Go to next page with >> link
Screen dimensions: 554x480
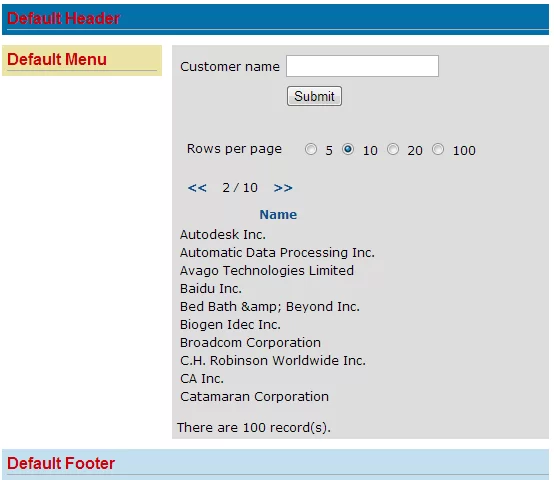click(x=283, y=188)
